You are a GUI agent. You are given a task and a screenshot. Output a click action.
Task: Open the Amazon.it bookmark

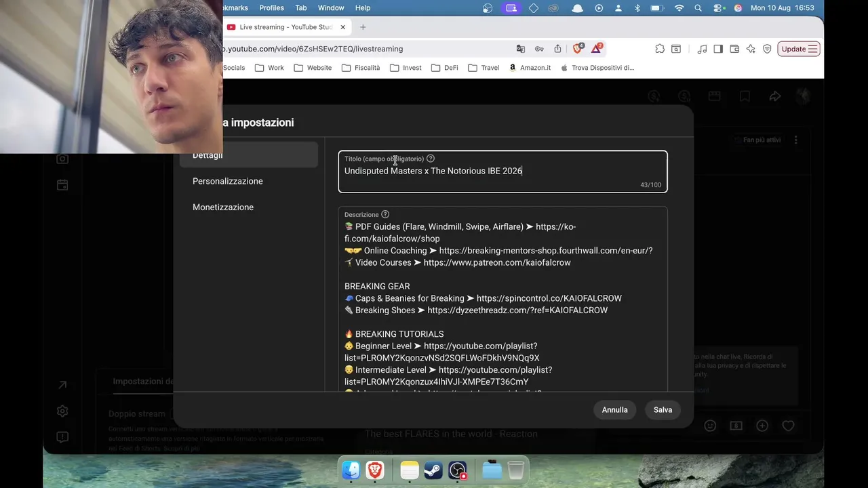coord(530,68)
